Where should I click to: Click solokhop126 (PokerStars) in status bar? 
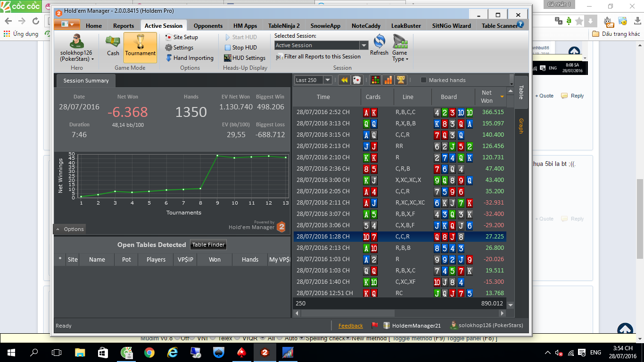(487, 325)
